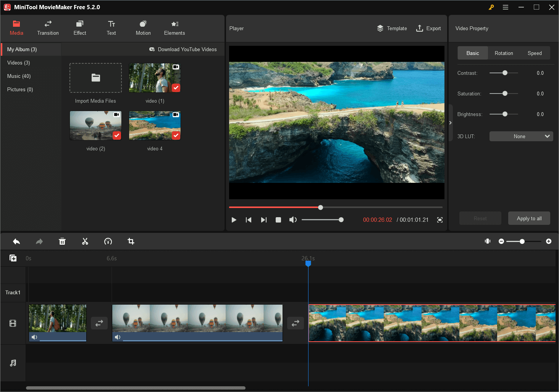Image resolution: width=559 pixels, height=392 pixels.
Task: Click the Reset button
Action: 480,218
